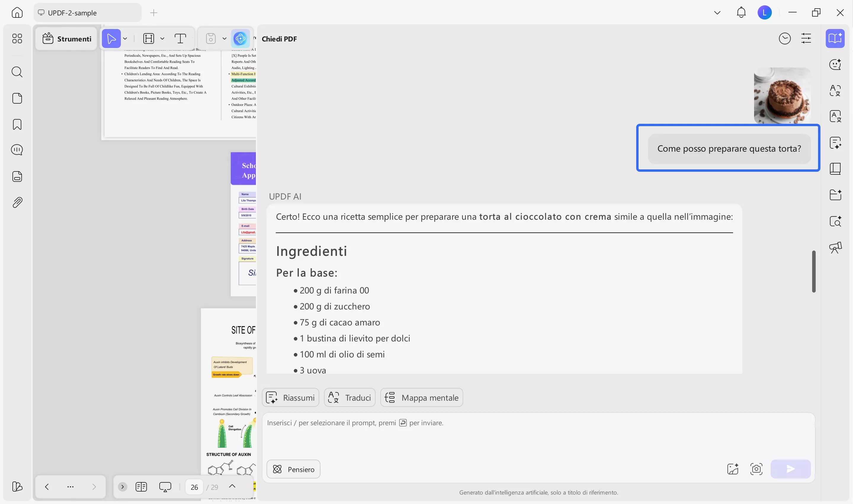Open AI chat settings sliders icon
The image size is (853, 504).
806,39
